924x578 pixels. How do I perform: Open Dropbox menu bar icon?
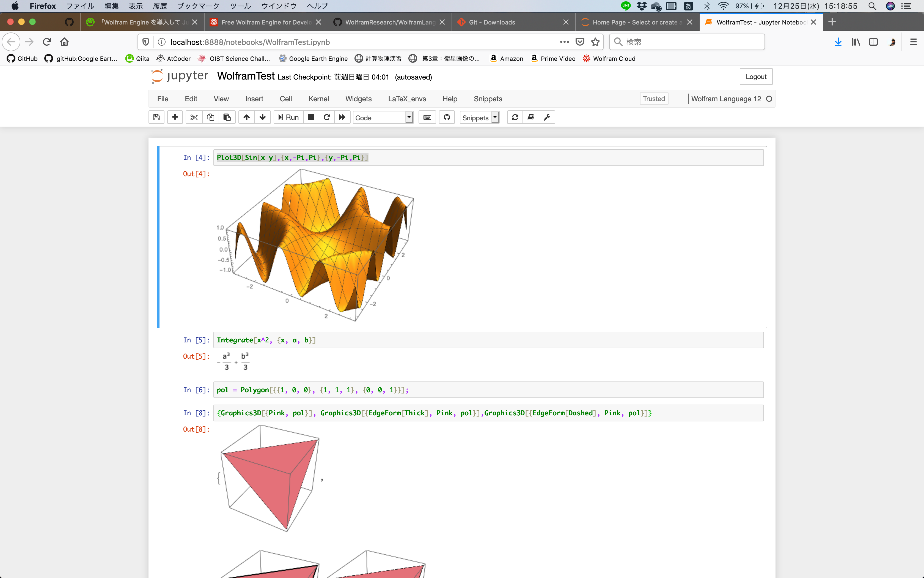coord(642,6)
